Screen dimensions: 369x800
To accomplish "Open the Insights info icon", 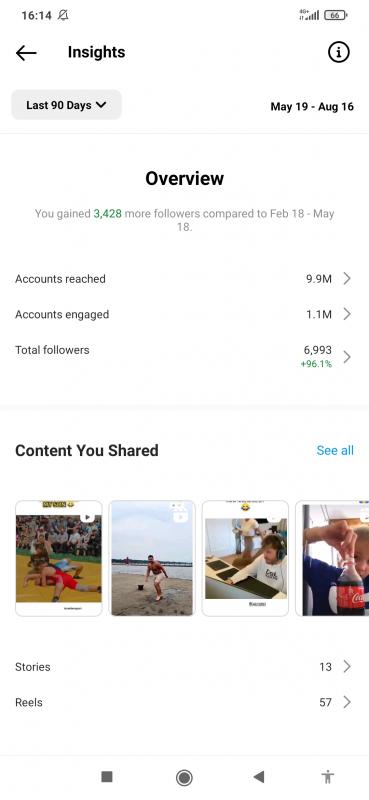I will coord(339,52).
